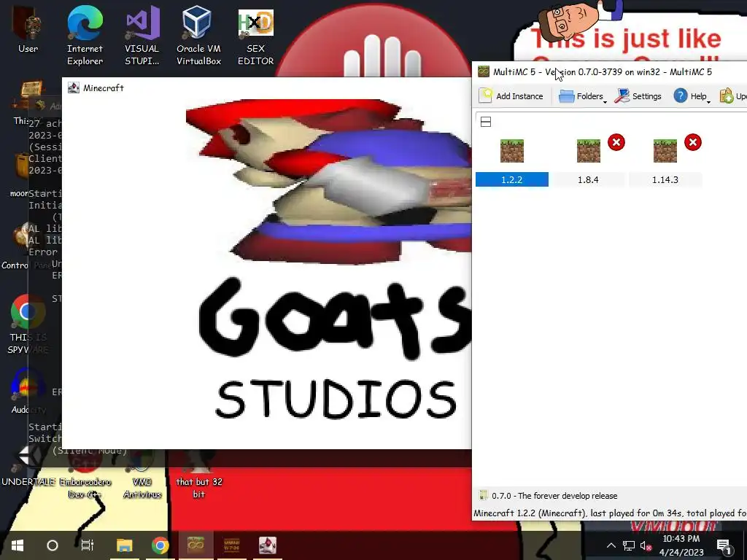Viewport: 747px width, 560px height.
Task: Open the VISUAL STUPI... desktop shortcut
Action: pyautogui.click(x=142, y=34)
